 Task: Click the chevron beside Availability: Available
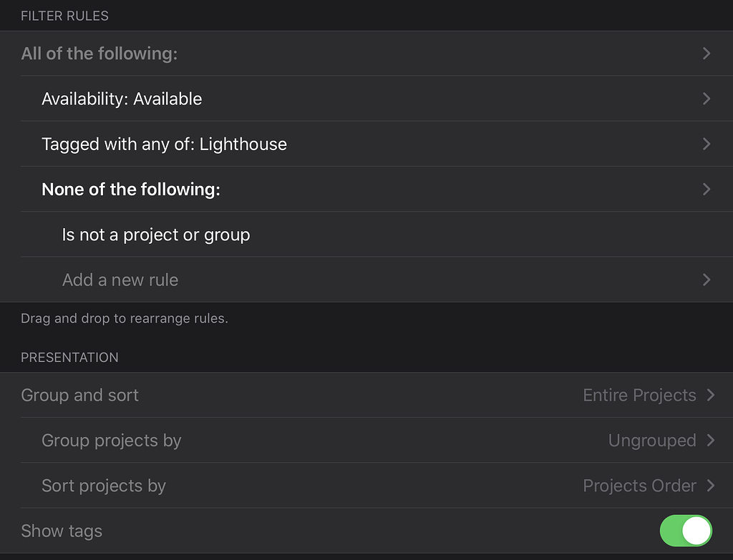[707, 99]
